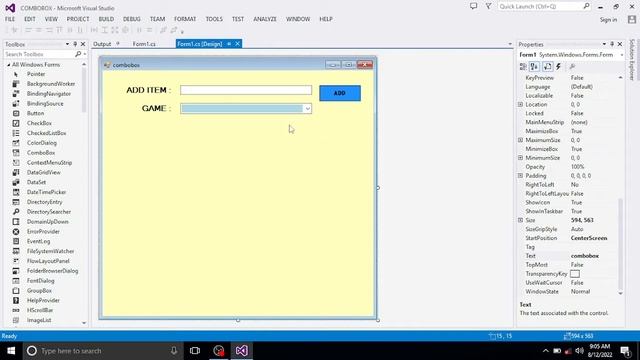Open document tabs overflow dropdown
640x360 pixels.
tap(510, 44)
